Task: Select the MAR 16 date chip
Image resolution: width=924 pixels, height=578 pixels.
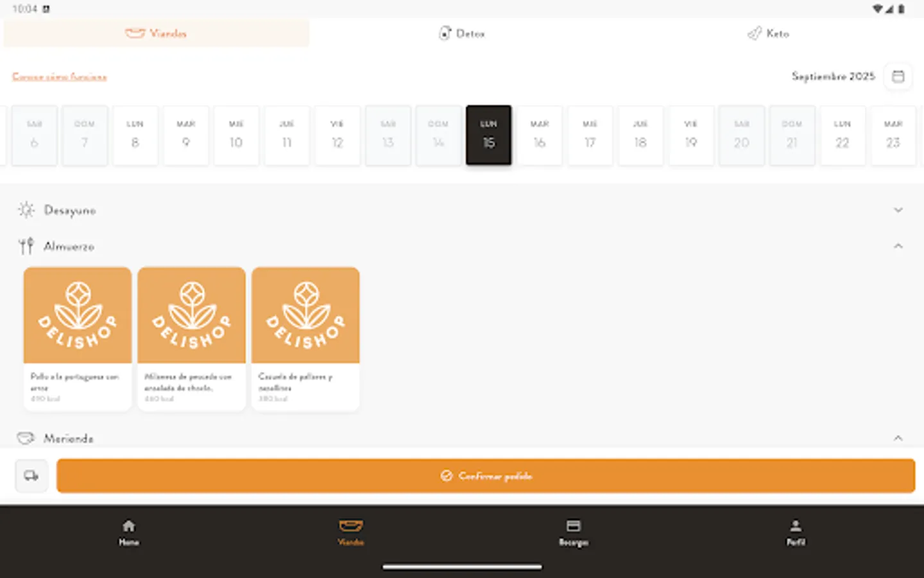Action: click(539, 135)
